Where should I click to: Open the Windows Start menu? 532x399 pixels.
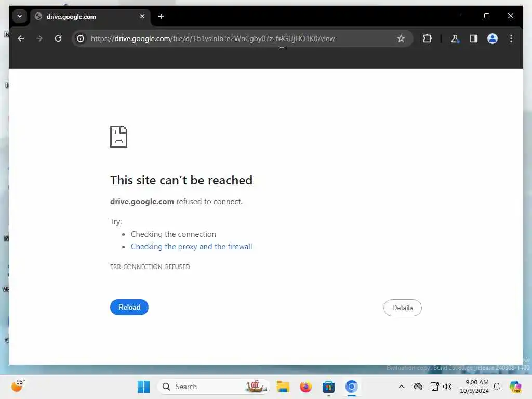click(143, 387)
